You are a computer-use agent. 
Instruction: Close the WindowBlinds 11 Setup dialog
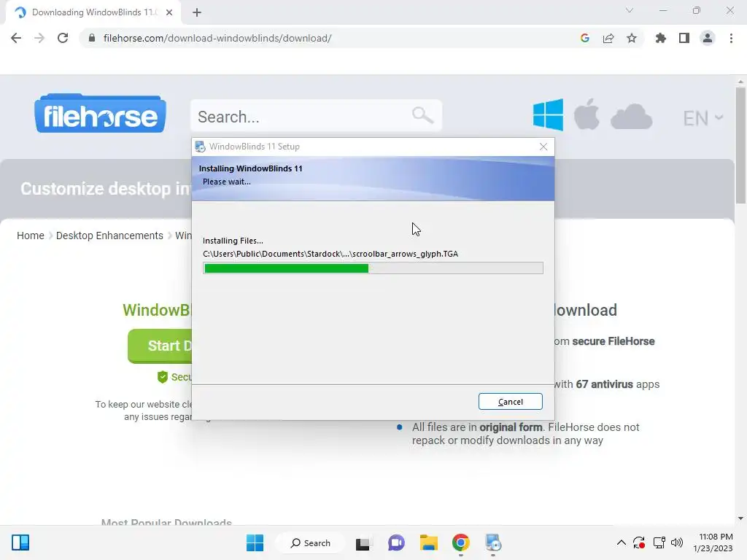point(543,147)
